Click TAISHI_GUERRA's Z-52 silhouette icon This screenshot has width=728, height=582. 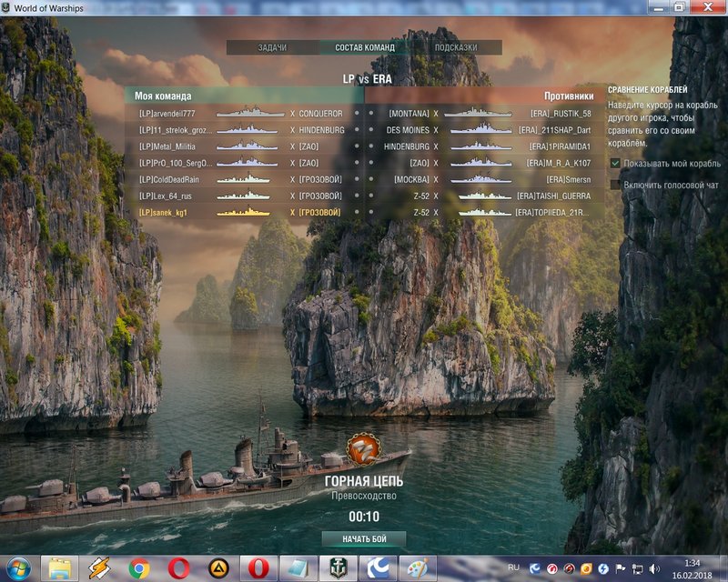[485, 196]
